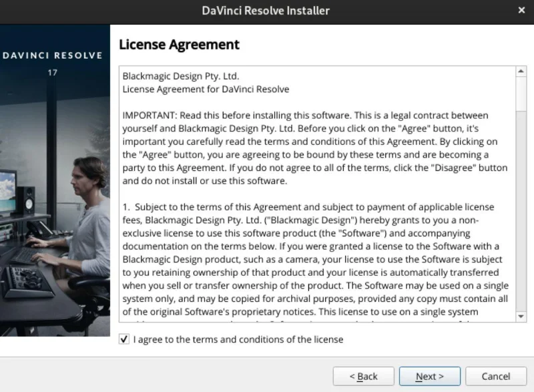The image size is (534, 392).
Task: Click the license scrollbar down arrow
Action: tap(521, 317)
